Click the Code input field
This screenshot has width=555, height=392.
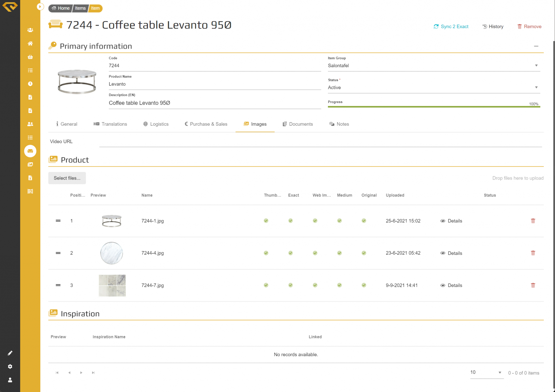(x=215, y=66)
